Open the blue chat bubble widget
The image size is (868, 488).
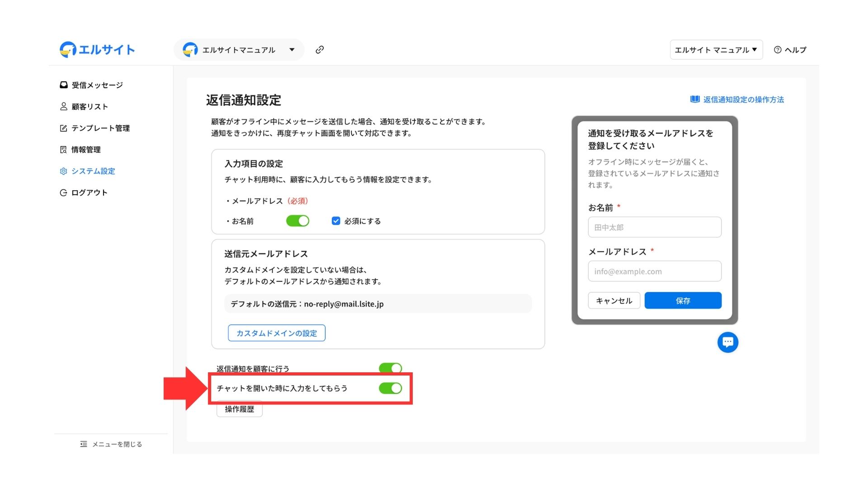727,342
